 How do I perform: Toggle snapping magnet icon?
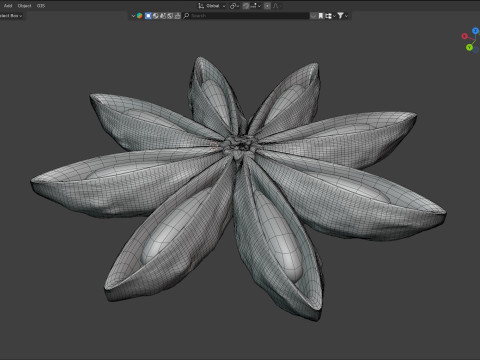click(x=246, y=6)
